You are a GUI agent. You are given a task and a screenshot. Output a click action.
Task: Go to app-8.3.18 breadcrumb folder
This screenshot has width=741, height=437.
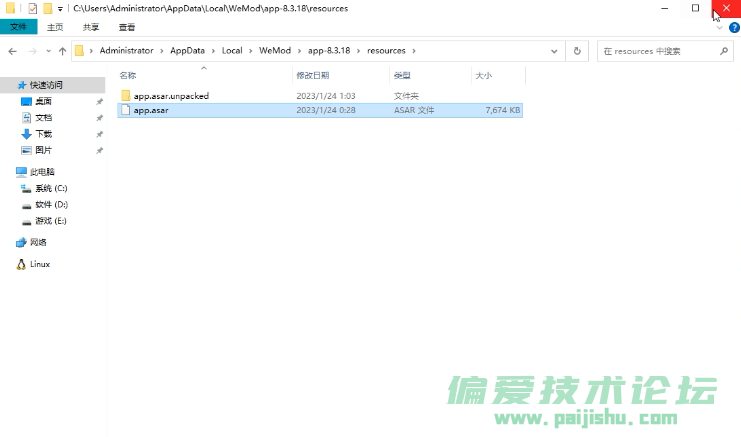329,51
